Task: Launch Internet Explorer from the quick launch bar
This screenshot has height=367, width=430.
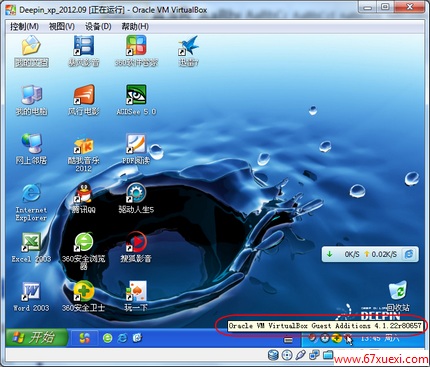Action: (122, 338)
